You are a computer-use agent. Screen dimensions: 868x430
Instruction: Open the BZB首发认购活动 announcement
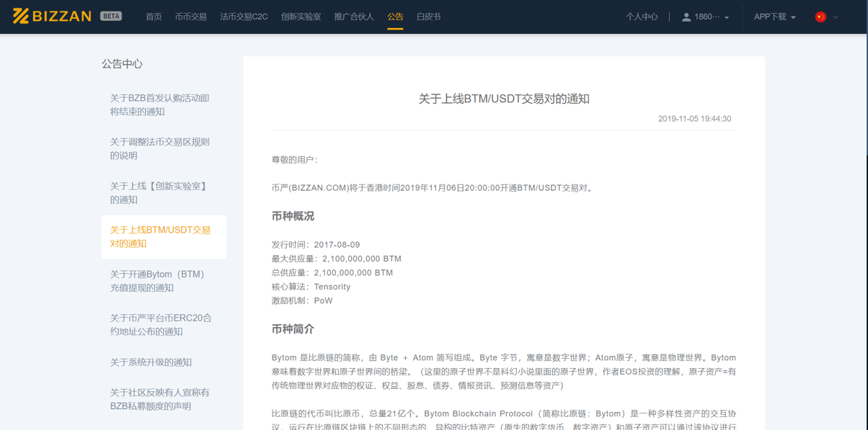pos(159,104)
